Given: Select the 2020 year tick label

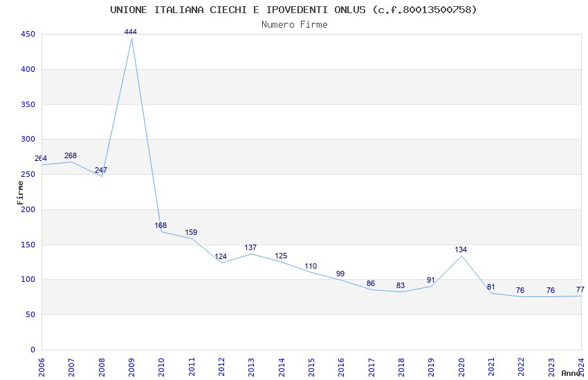Looking at the screenshot, I should point(461,365).
